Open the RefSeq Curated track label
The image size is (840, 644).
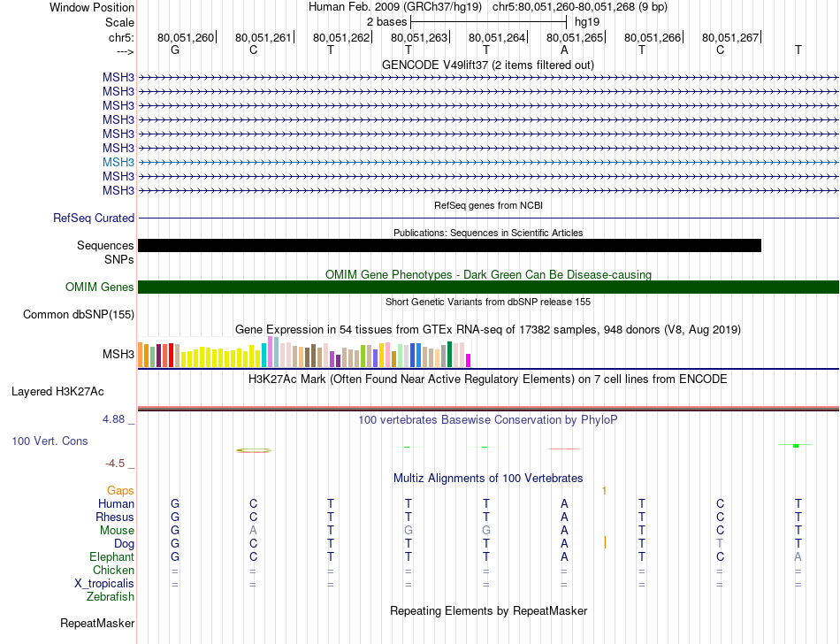pos(94,218)
